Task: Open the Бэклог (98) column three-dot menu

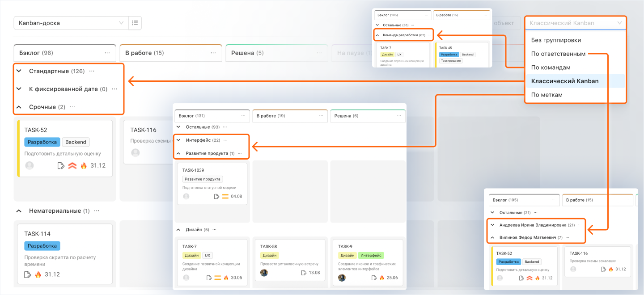Action: click(x=107, y=53)
